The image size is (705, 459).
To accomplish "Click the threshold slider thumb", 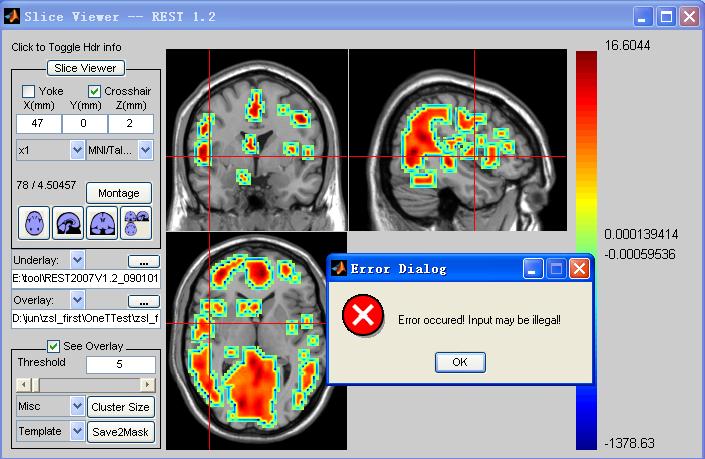I will pos(36,385).
